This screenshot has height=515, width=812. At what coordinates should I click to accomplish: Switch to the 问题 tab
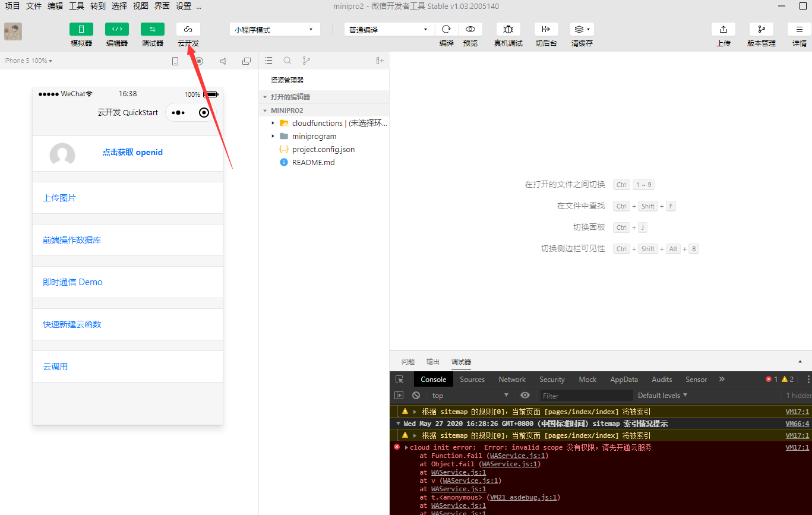408,362
